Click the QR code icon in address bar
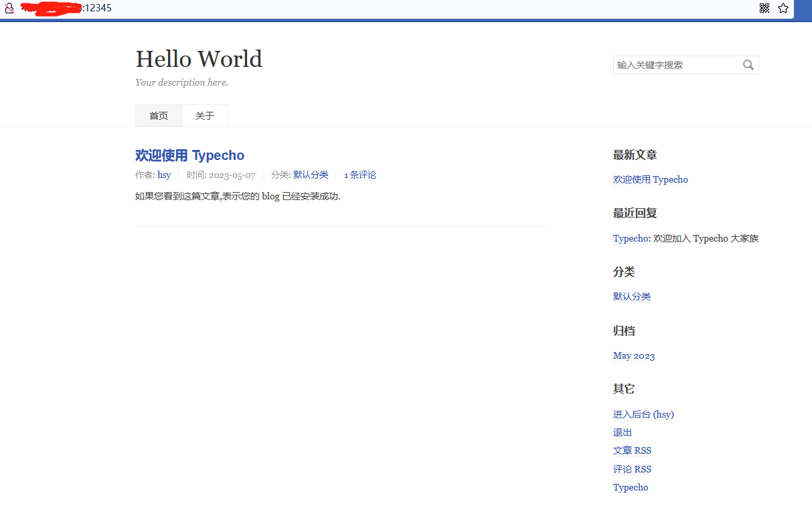 coord(764,8)
